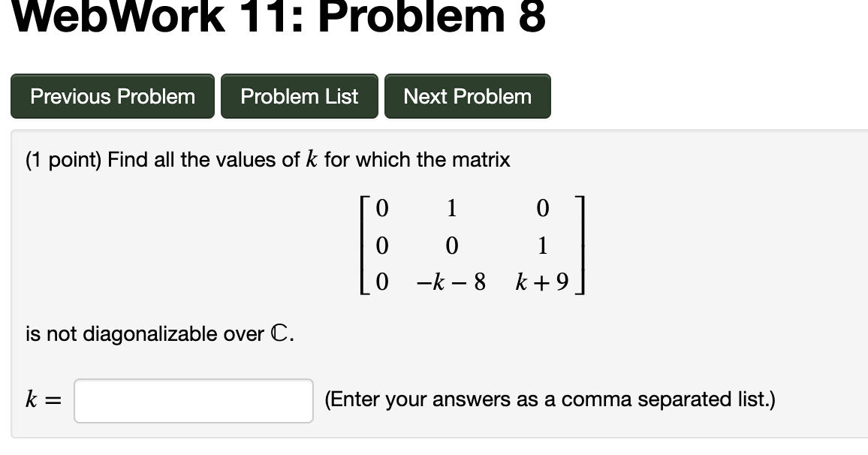Screen dimensions: 868x455
Task: Click Next Problem to skip this question
Action: 467,96
